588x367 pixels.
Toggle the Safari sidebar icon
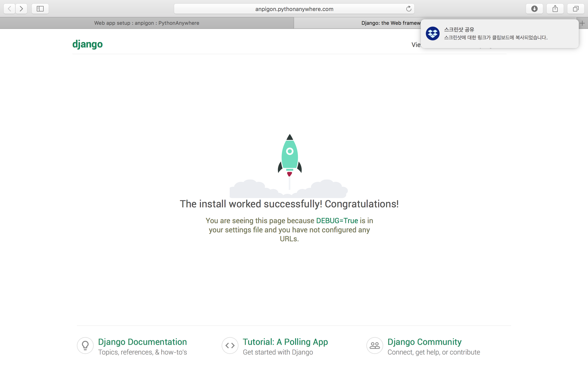coord(40,9)
